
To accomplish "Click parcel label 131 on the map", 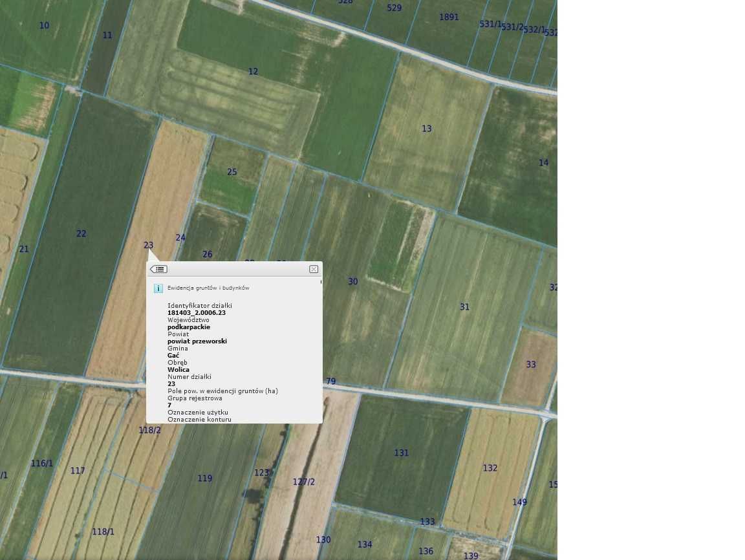I will pyautogui.click(x=401, y=453).
